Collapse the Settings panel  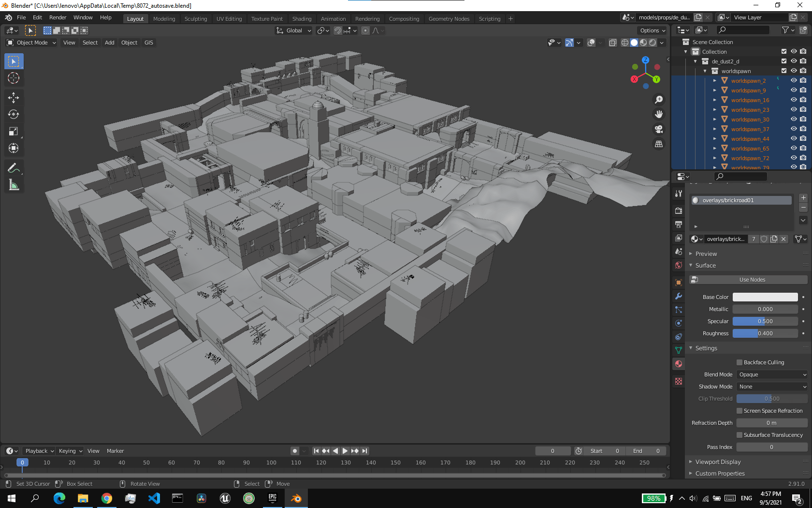[706, 348]
